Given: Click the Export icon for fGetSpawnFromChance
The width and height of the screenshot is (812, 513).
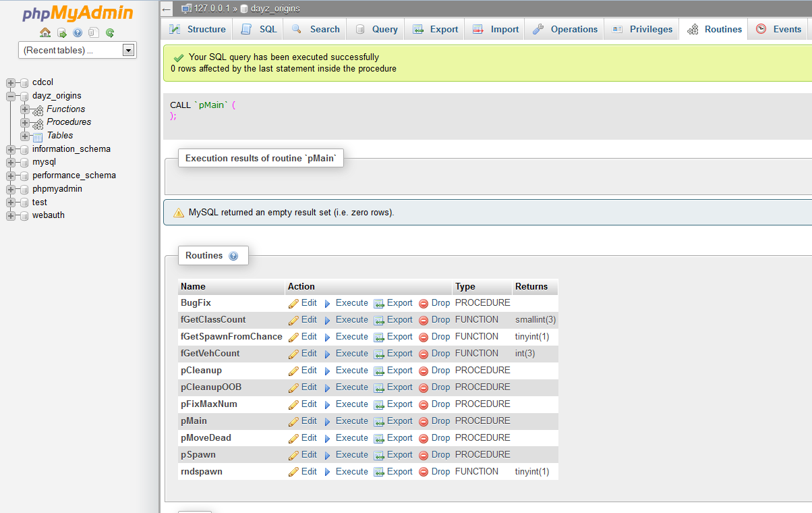Looking at the screenshot, I should pos(379,337).
